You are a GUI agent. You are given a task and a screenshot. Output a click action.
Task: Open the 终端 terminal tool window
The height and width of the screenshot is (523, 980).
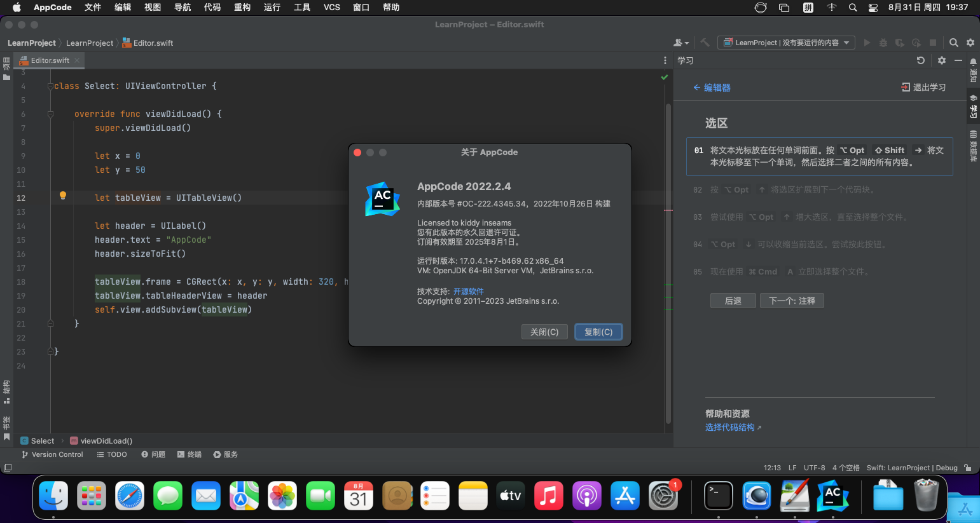pos(190,454)
